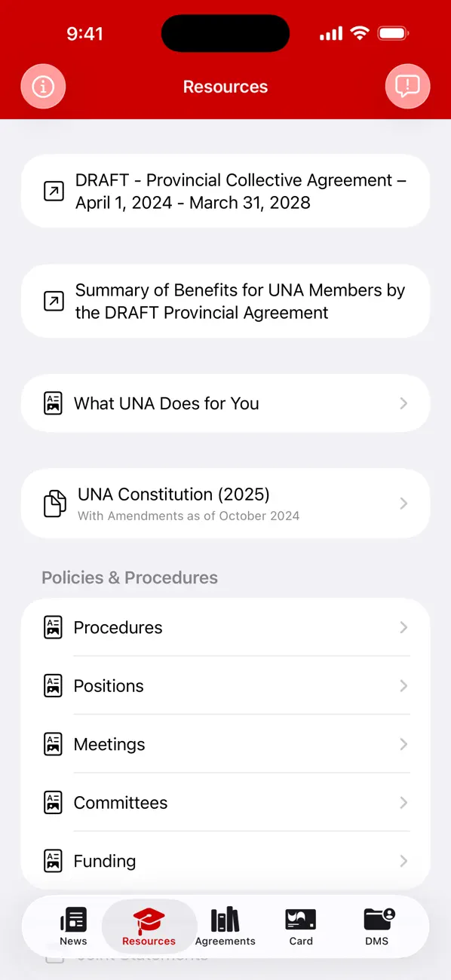This screenshot has height=980, width=451.
Task: Tap the Wi-Fi icon in the status bar
Action: click(360, 33)
